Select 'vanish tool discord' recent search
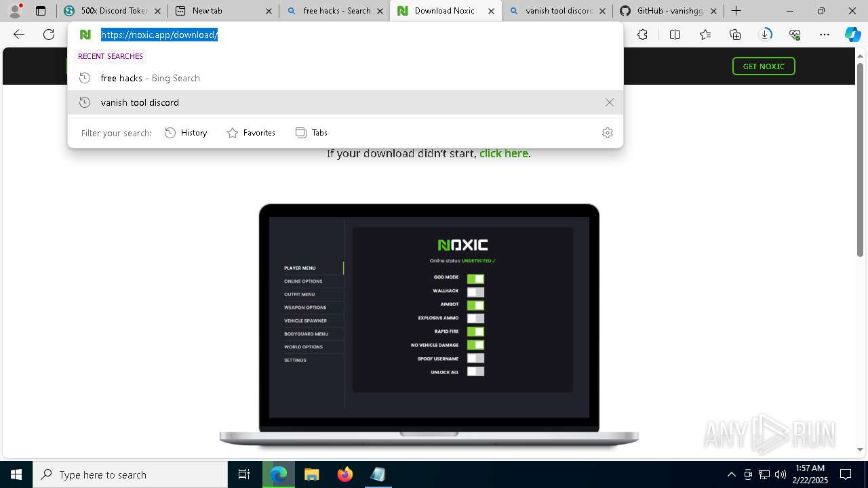This screenshot has height=488, width=868. 345,102
